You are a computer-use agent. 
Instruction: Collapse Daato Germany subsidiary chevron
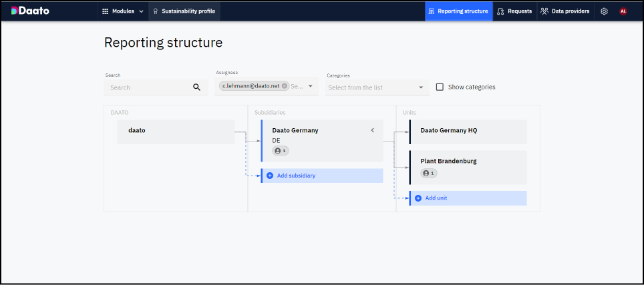[373, 130]
